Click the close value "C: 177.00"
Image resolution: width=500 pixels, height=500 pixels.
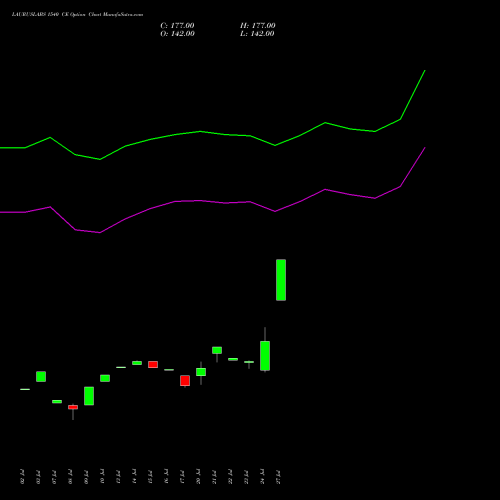coord(177,26)
